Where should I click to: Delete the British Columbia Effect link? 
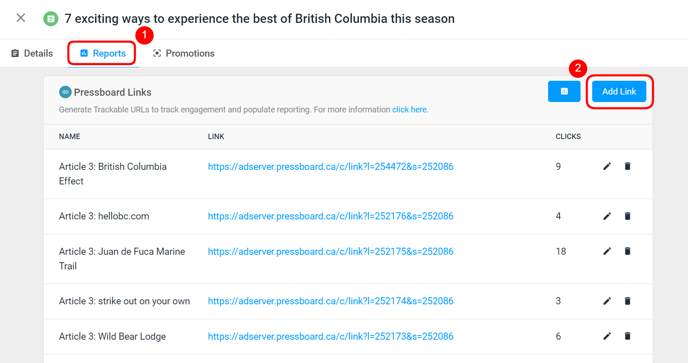[x=627, y=166]
